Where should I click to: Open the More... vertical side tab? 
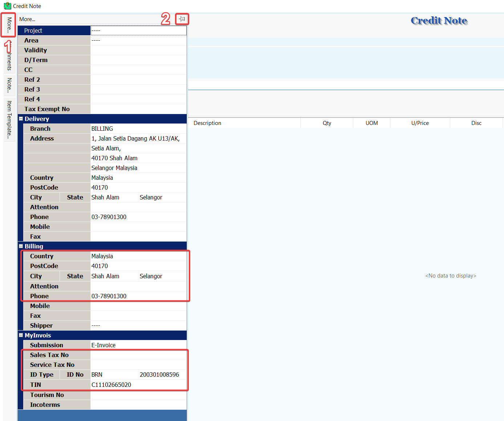9,25
